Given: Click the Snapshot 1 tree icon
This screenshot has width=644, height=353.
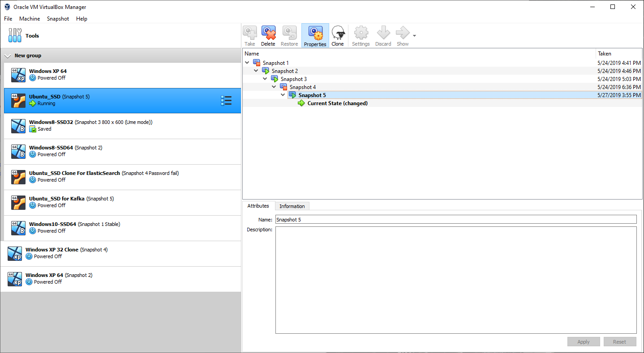Looking at the screenshot, I should [257, 63].
